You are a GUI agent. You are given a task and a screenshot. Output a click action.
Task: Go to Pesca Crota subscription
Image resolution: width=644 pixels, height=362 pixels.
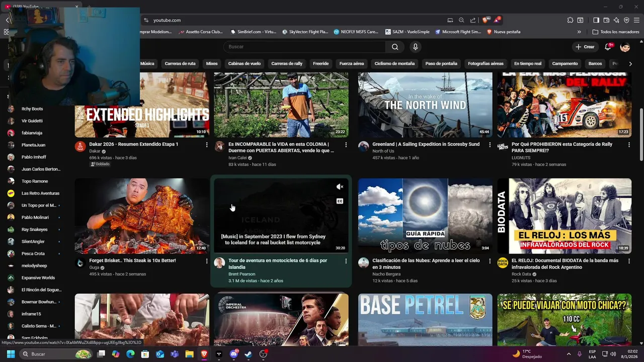[x=34, y=253]
